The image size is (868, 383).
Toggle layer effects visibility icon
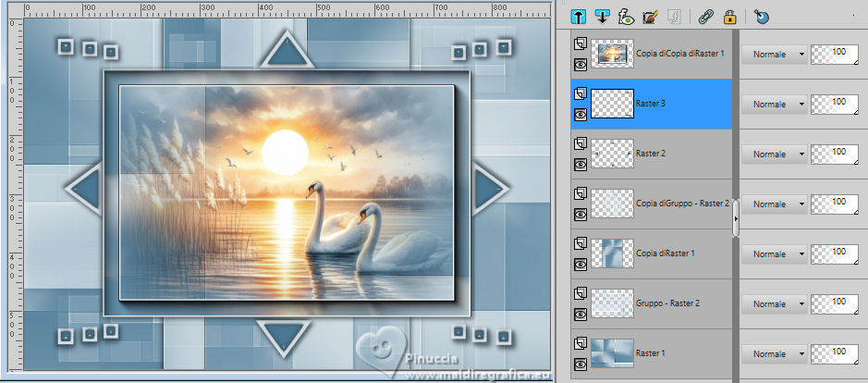tap(626, 17)
